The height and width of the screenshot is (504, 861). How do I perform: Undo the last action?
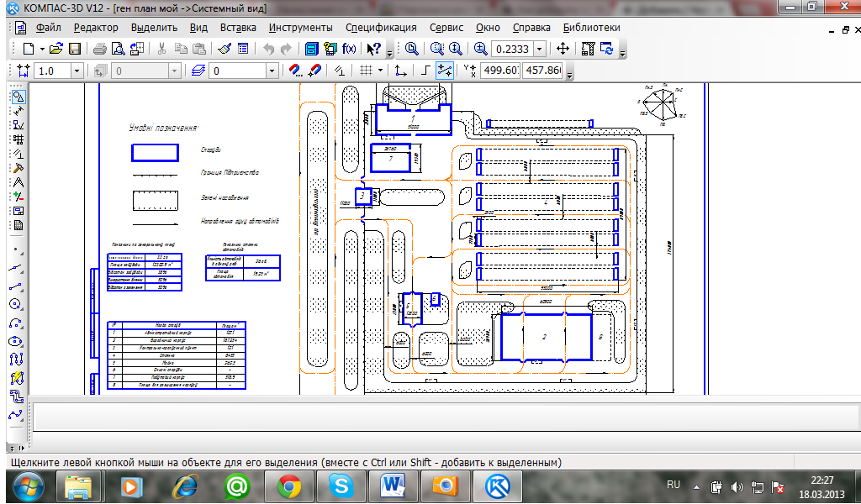[x=268, y=49]
